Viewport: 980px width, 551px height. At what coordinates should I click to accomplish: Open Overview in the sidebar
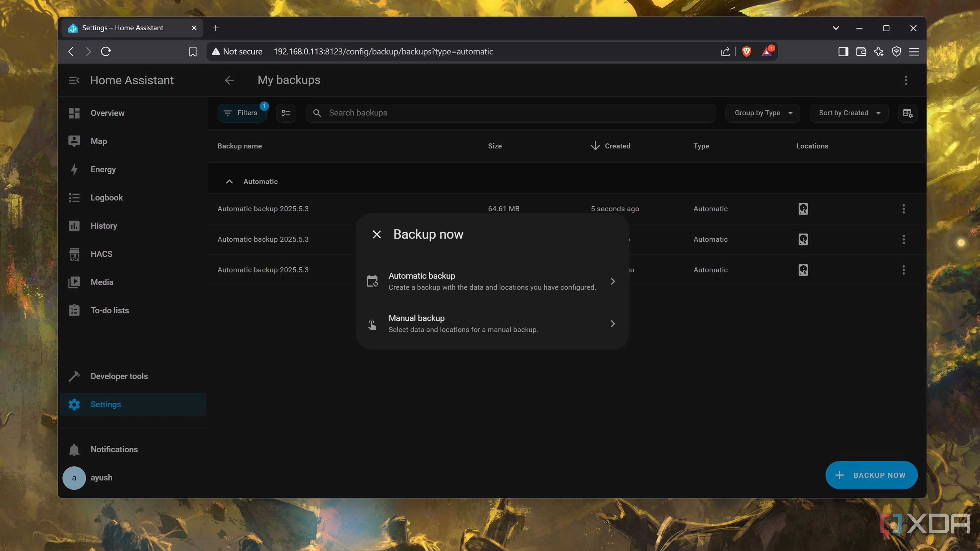(132, 113)
